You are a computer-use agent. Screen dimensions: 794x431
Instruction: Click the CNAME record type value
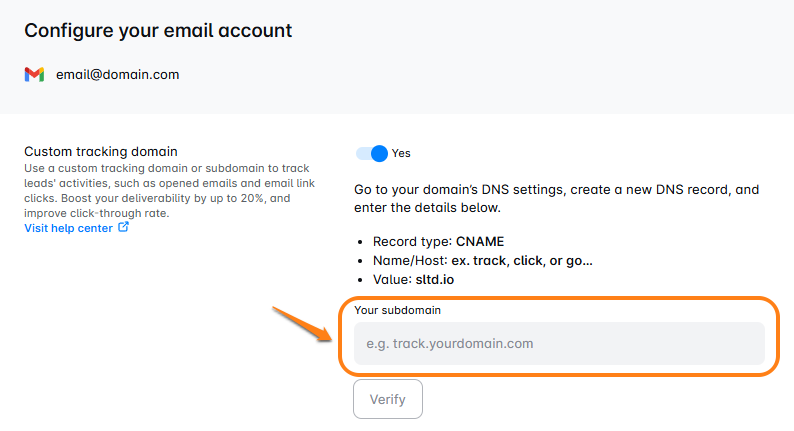point(480,242)
